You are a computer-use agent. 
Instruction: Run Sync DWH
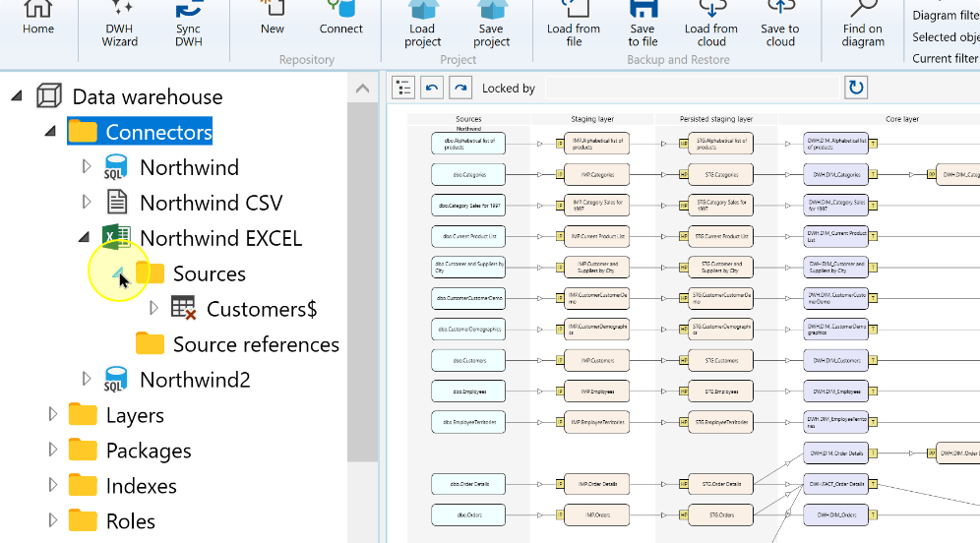(188, 25)
